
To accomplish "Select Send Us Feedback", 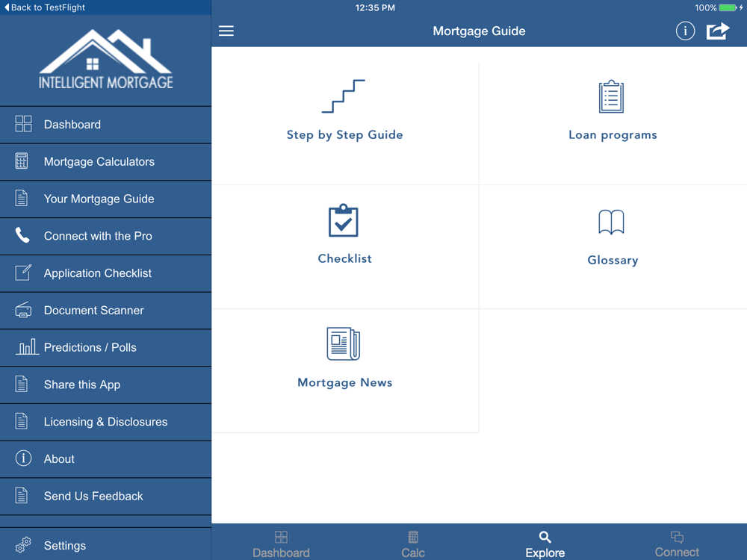I will coord(106,497).
